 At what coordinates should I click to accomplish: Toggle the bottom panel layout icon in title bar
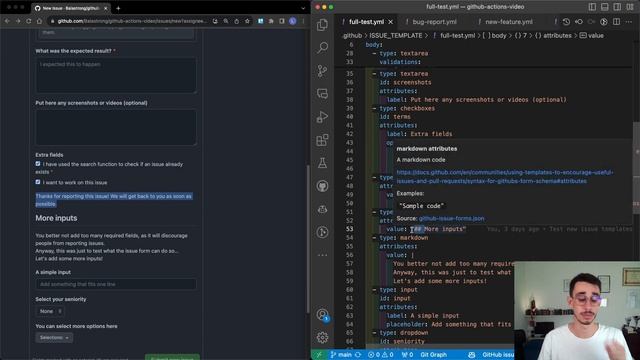(605, 7)
